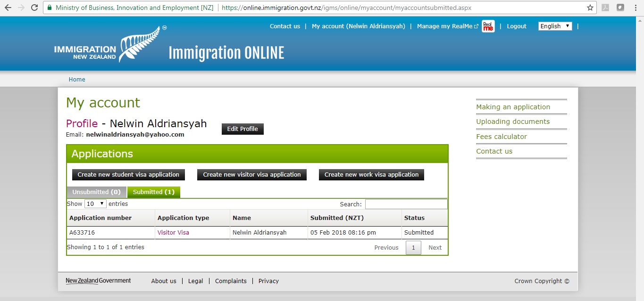Create new student visa application
Screen dimensions: 644x301
pyautogui.click(x=128, y=175)
